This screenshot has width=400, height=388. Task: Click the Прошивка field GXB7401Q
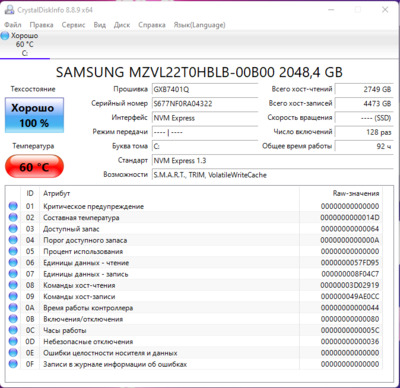[x=205, y=89]
